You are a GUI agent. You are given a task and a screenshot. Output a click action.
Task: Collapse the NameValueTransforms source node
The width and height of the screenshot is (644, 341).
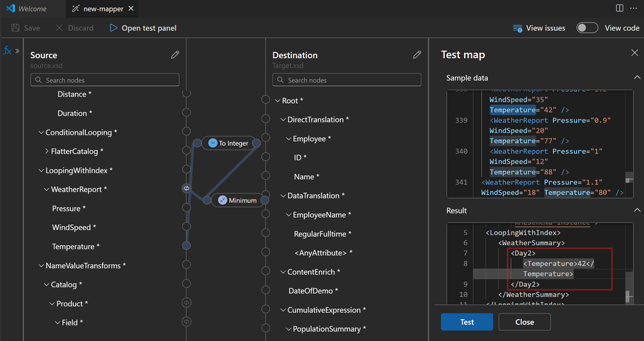click(41, 266)
